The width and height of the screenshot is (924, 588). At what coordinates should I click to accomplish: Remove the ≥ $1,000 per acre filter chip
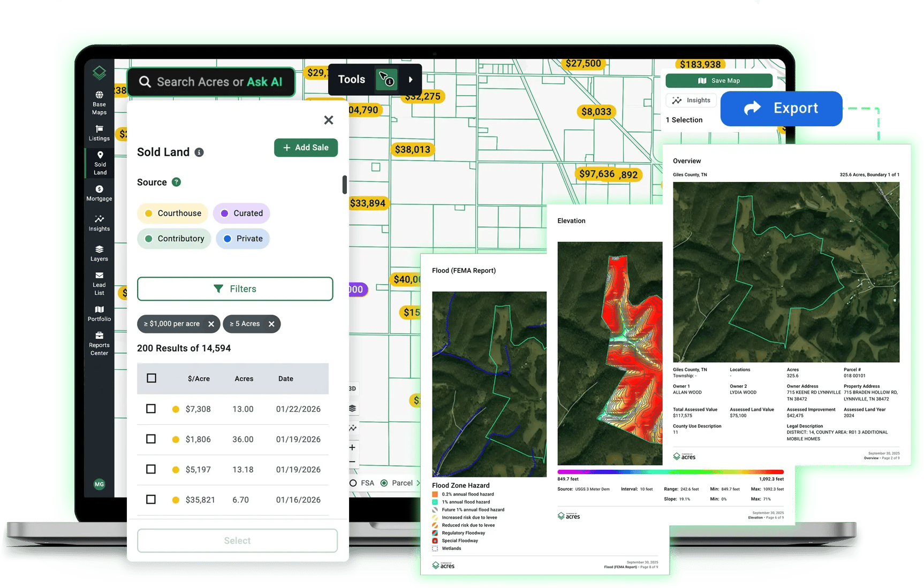coord(211,324)
